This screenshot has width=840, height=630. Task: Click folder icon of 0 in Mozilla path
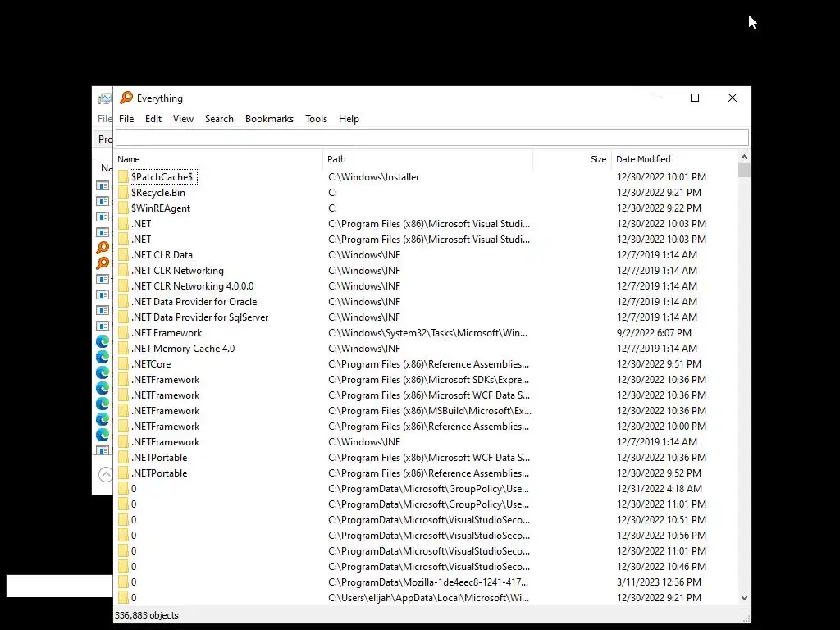[123, 582]
